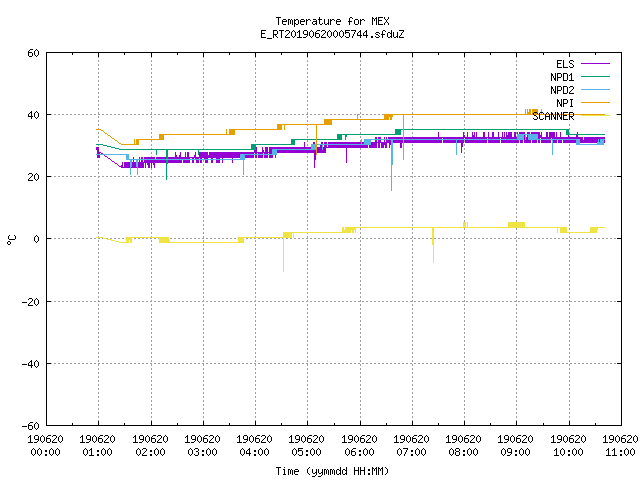Click the x-axis tick label 190620 06:00
640x480 pixels.
[359, 446]
